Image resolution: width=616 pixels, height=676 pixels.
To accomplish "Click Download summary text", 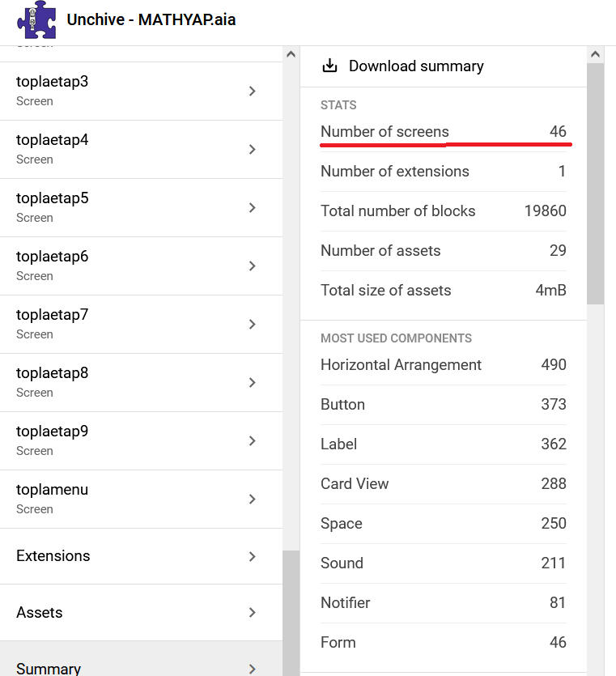I will (x=416, y=66).
